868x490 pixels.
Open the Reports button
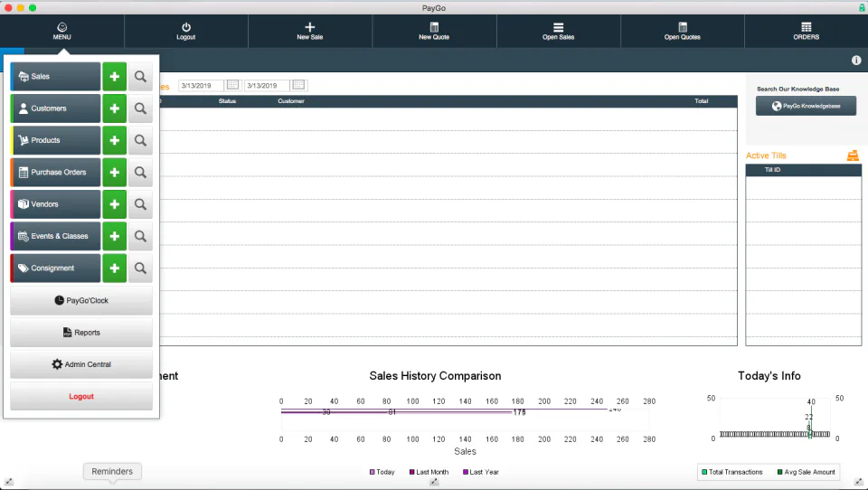click(x=81, y=332)
